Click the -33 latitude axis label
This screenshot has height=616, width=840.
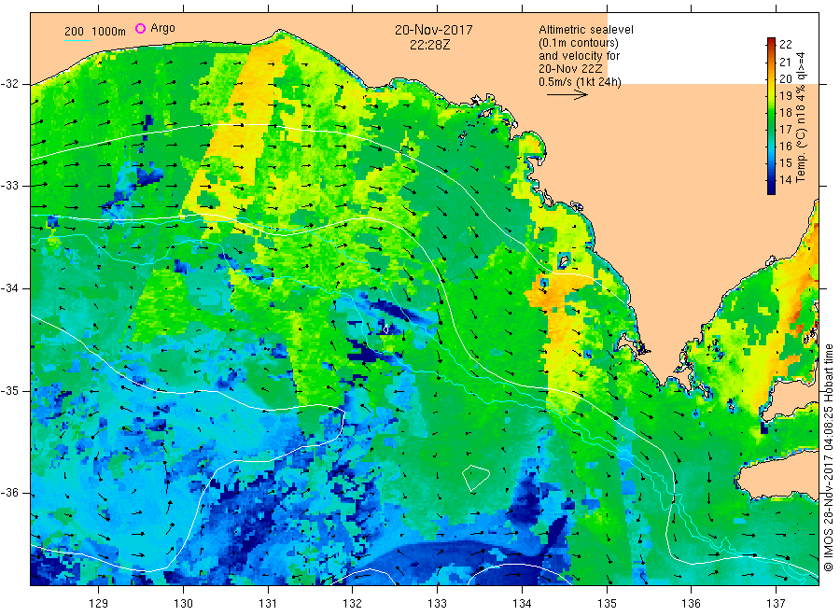(10, 186)
